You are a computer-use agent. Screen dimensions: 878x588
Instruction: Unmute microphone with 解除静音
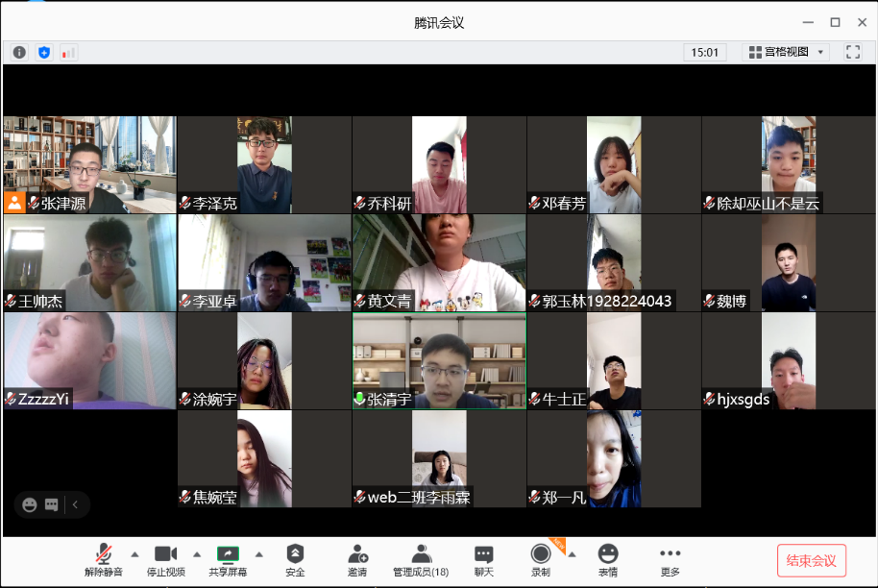(104, 560)
